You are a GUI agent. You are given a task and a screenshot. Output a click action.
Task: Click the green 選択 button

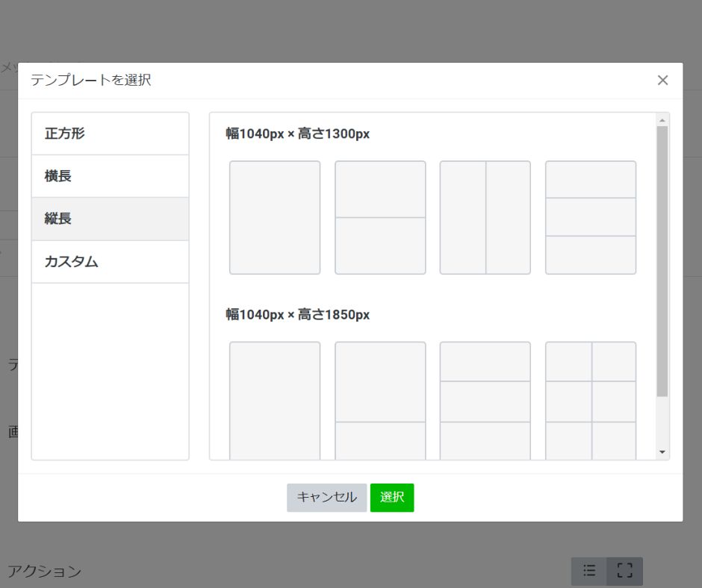(x=391, y=498)
